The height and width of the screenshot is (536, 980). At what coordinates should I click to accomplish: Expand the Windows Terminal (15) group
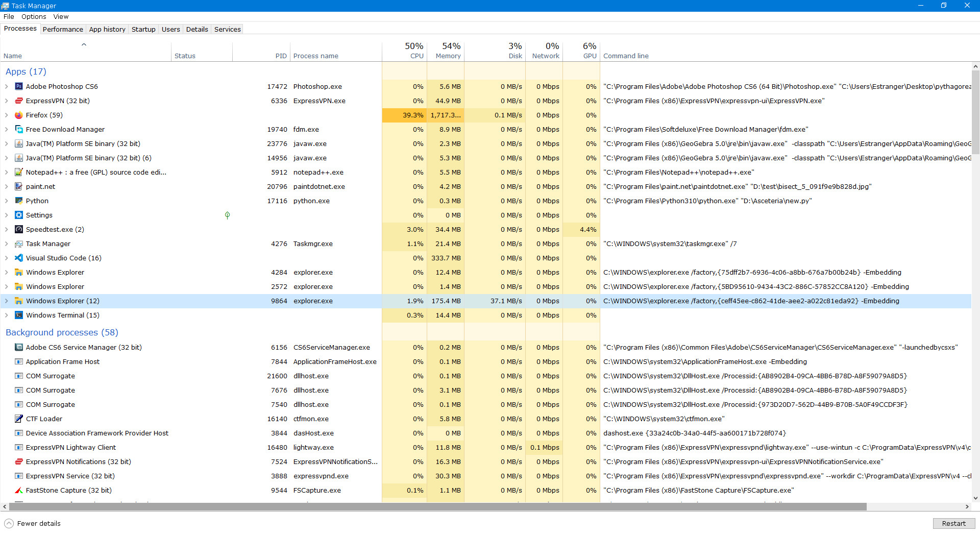coord(7,315)
